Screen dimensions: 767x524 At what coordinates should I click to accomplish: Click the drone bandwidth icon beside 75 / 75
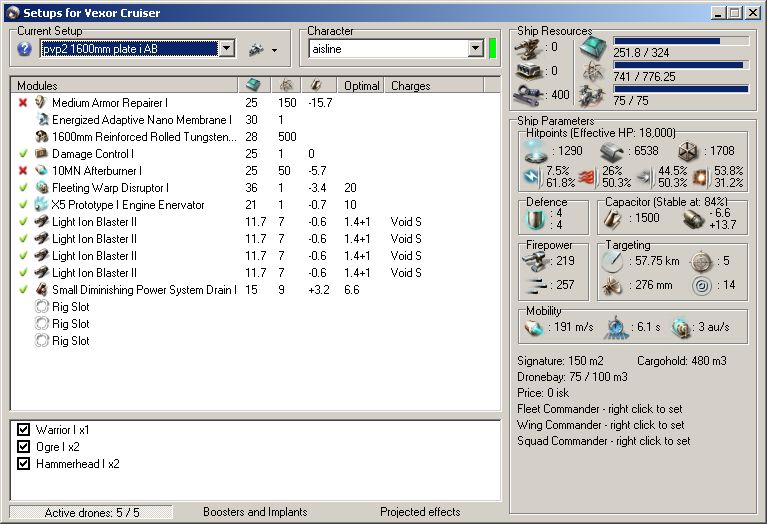coord(591,96)
